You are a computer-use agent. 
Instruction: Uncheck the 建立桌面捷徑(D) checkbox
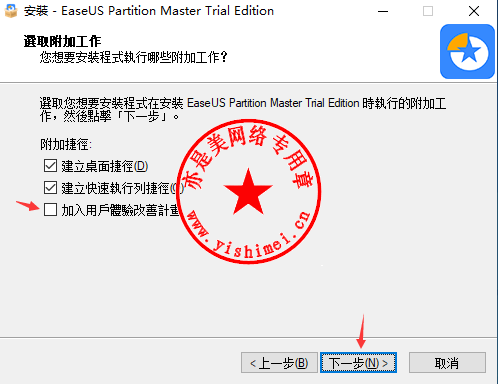[x=50, y=166]
